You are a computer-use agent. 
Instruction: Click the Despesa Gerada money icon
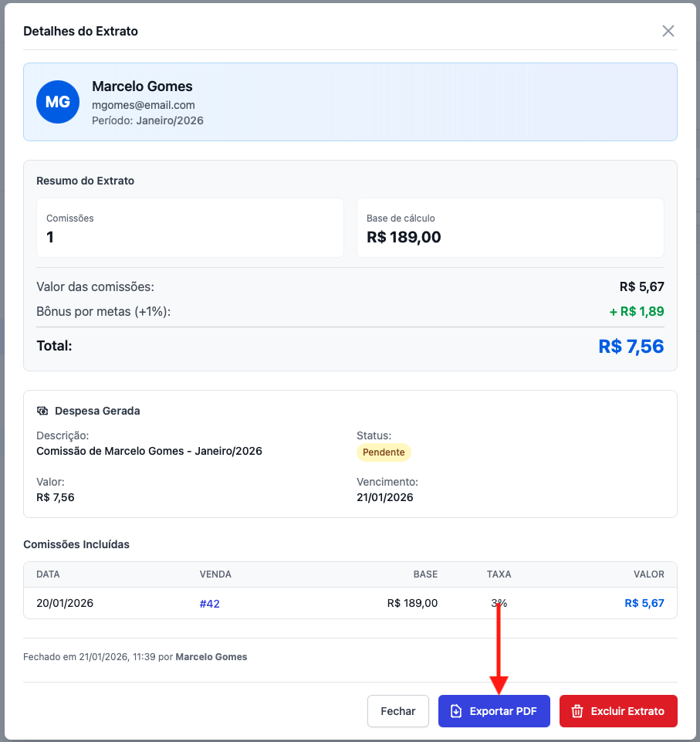pyautogui.click(x=42, y=411)
